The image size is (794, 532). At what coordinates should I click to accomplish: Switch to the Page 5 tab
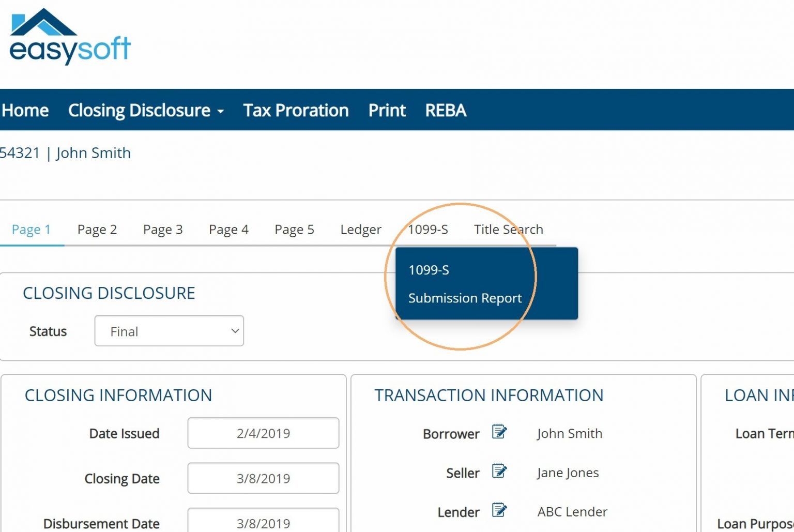[x=294, y=229]
